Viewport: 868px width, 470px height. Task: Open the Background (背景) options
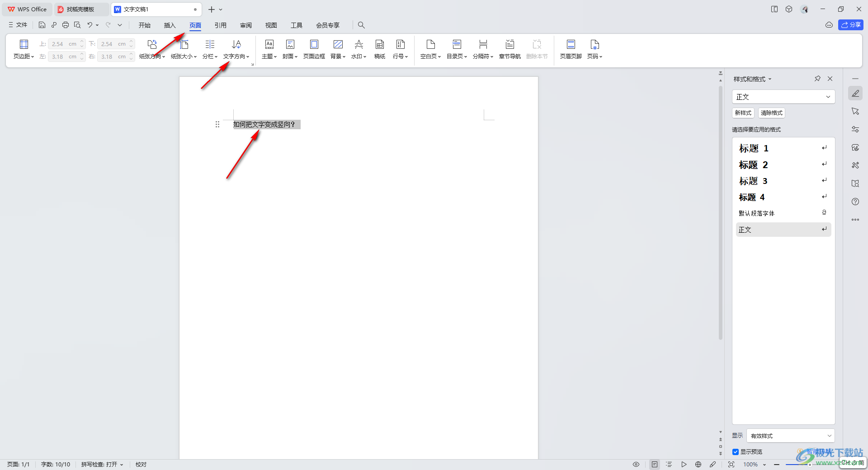[x=338, y=49]
